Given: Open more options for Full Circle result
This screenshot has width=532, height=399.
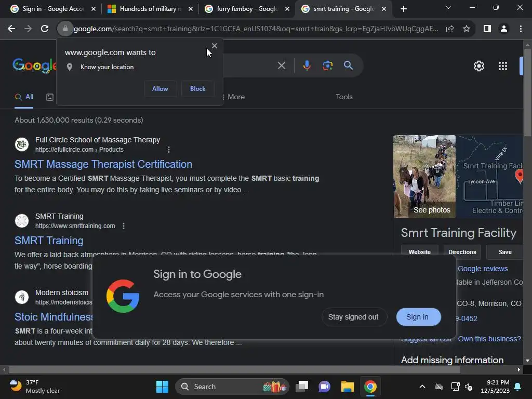Looking at the screenshot, I should tap(169, 150).
